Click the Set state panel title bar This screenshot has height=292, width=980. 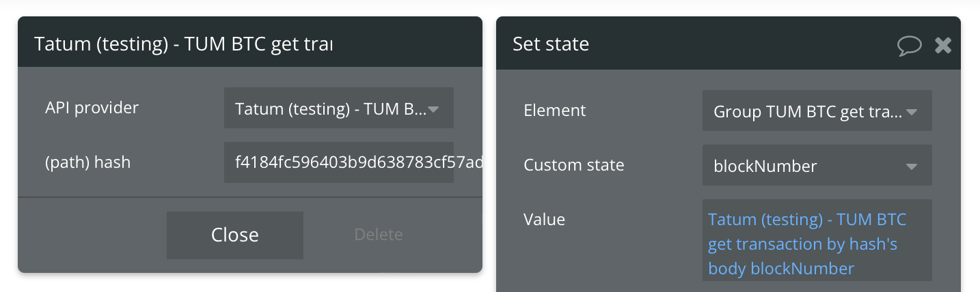(x=729, y=44)
